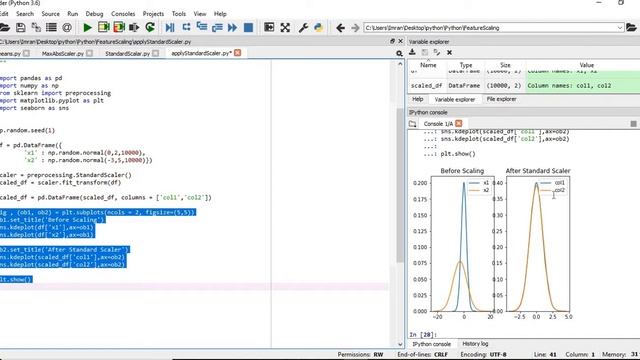Continue execution debug icon

tap(233, 28)
